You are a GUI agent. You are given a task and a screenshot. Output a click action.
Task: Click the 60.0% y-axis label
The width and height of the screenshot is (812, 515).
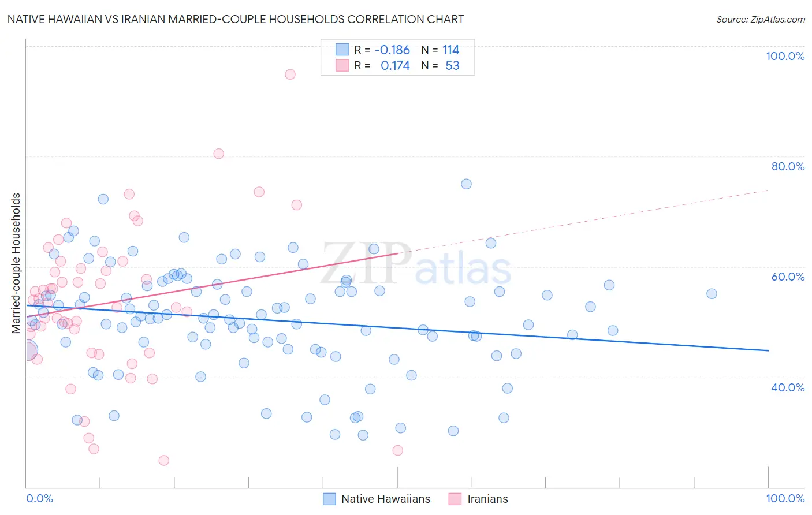[788, 277]
